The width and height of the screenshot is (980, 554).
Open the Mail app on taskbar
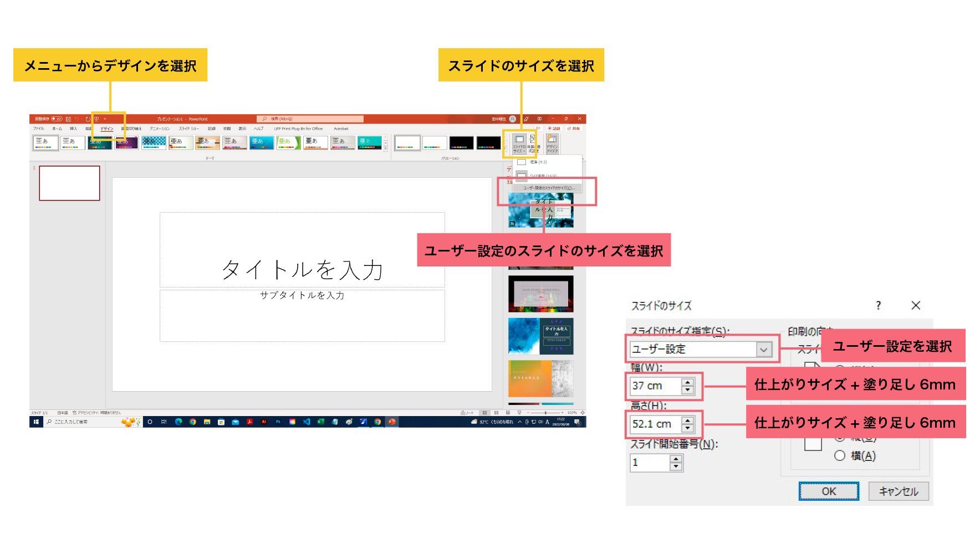[x=236, y=422]
